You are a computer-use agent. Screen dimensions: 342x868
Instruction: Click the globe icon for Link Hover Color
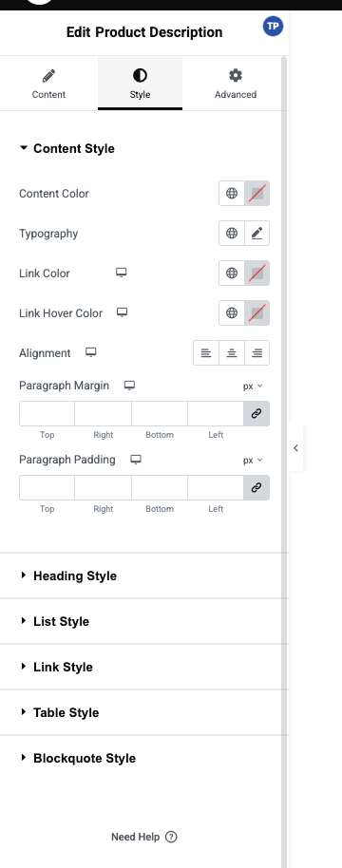(x=232, y=313)
